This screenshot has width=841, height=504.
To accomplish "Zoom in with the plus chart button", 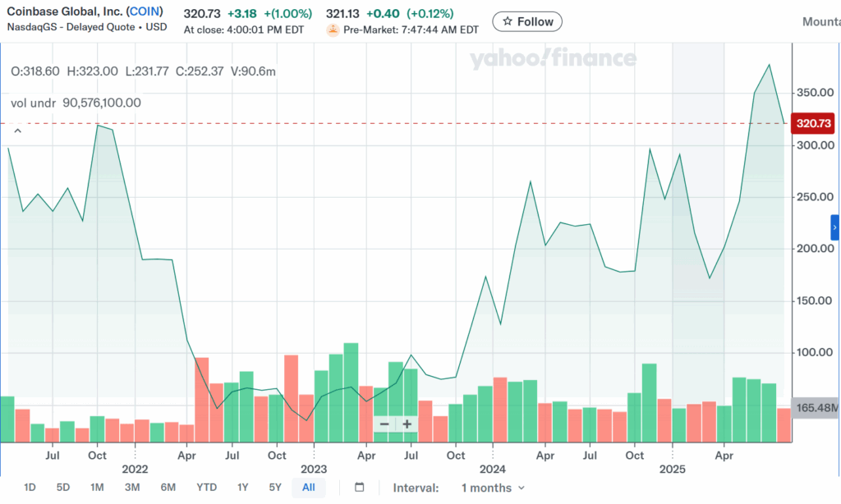I will coord(407,424).
